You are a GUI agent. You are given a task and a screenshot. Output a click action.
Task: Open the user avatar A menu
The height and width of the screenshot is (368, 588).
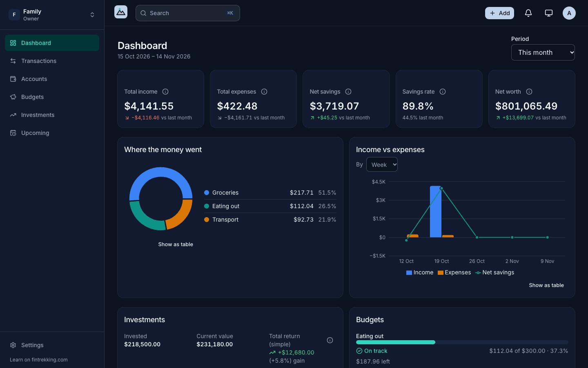coord(569,13)
